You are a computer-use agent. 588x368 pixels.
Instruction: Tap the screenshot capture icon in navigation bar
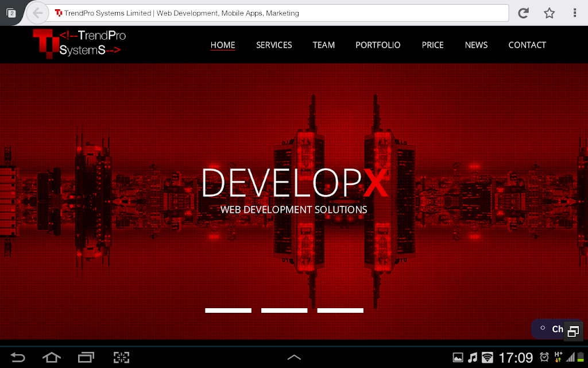click(x=121, y=357)
